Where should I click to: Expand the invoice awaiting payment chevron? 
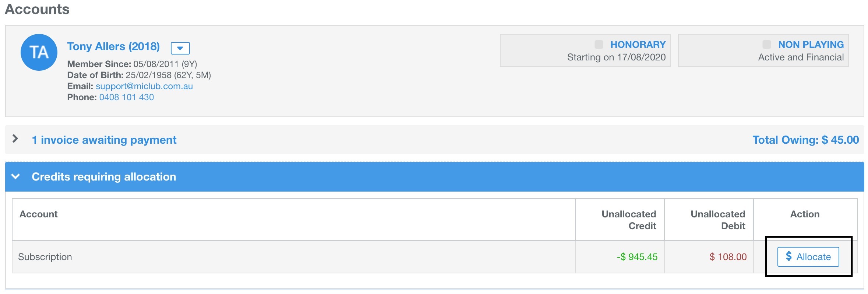(15, 139)
